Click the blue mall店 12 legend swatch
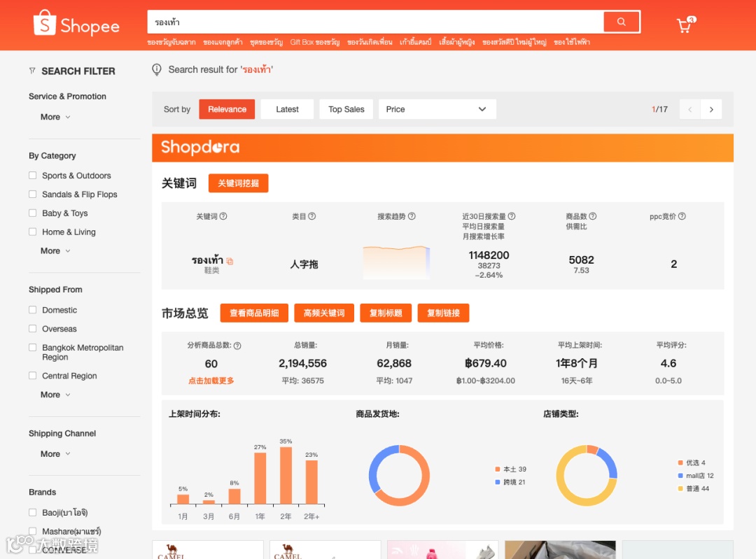The height and width of the screenshot is (559, 756). tap(680, 476)
